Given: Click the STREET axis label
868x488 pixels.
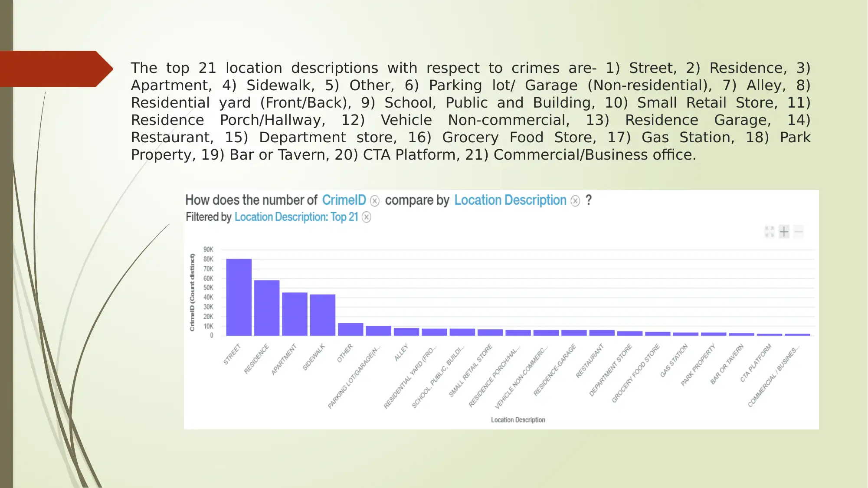Looking at the screenshot, I should click(232, 354).
